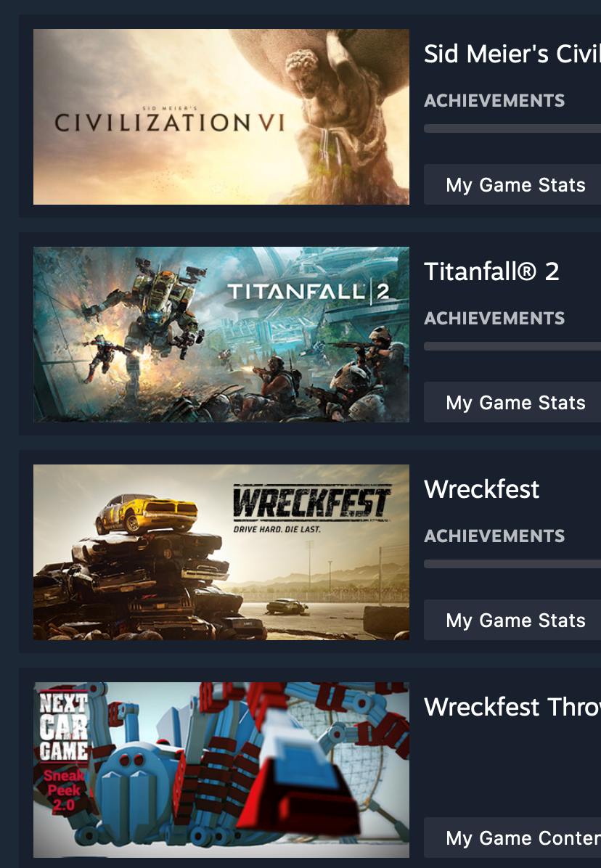
Task: Click My Game Stats for Wreckfest
Action: (x=512, y=620)
